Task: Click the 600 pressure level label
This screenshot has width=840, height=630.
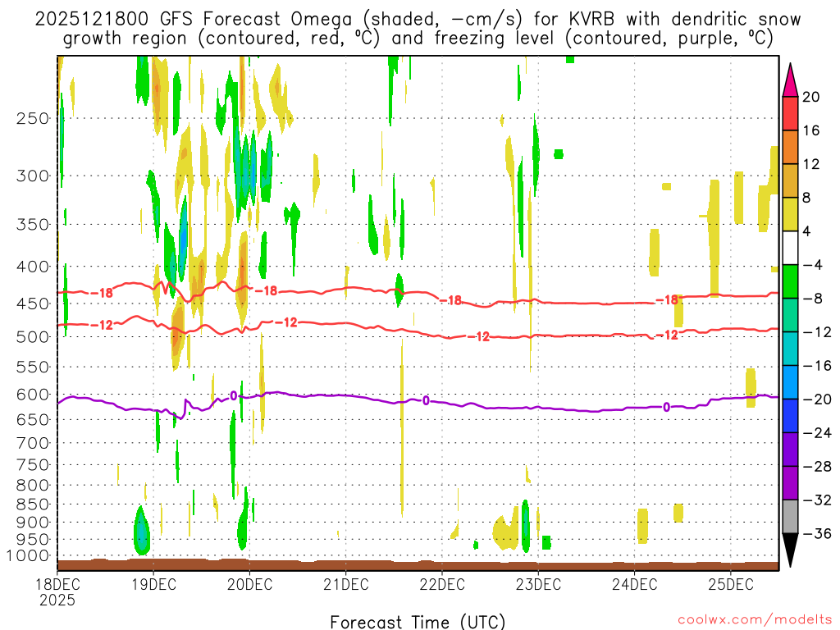Action: coord(33,395)
